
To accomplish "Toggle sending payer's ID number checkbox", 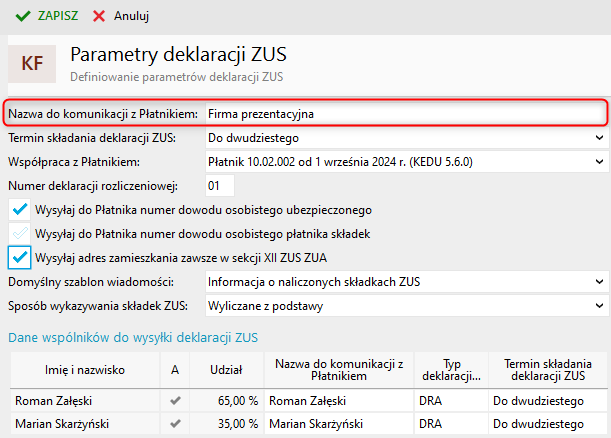I will click(x=20, y=233).
